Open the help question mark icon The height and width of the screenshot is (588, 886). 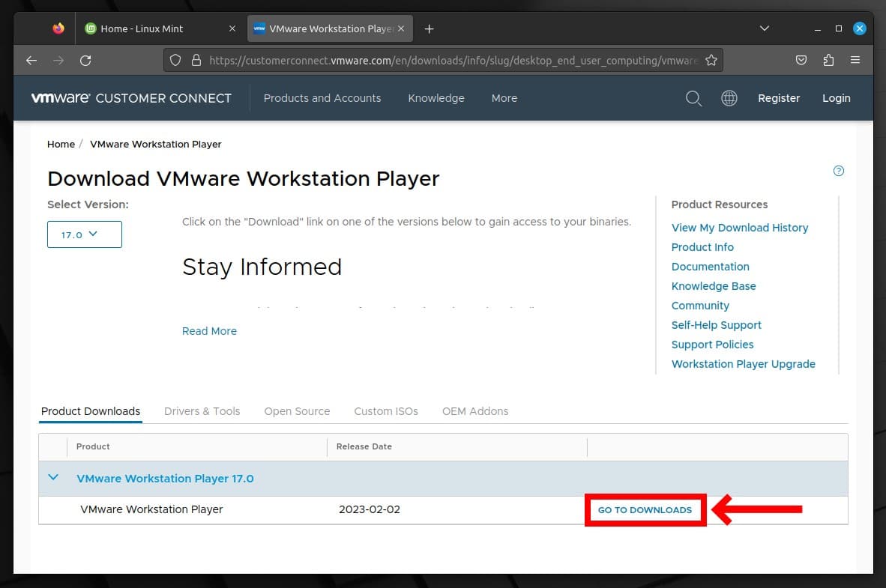[838, 171]
